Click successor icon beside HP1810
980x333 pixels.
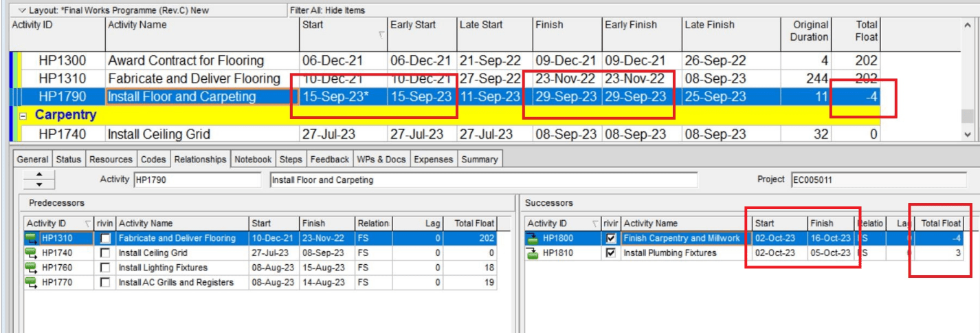coord(533,253)
